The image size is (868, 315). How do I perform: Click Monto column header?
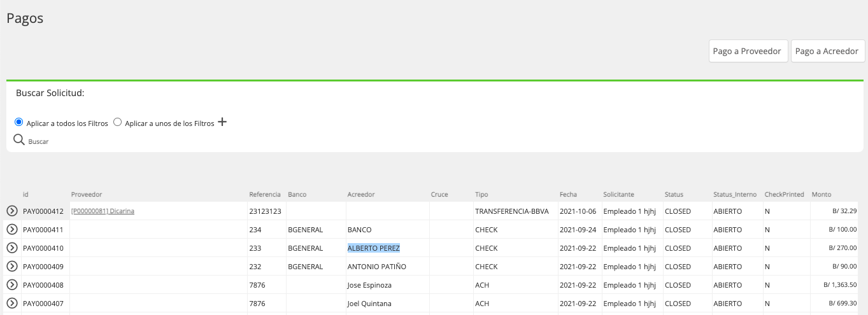(822, 194)
